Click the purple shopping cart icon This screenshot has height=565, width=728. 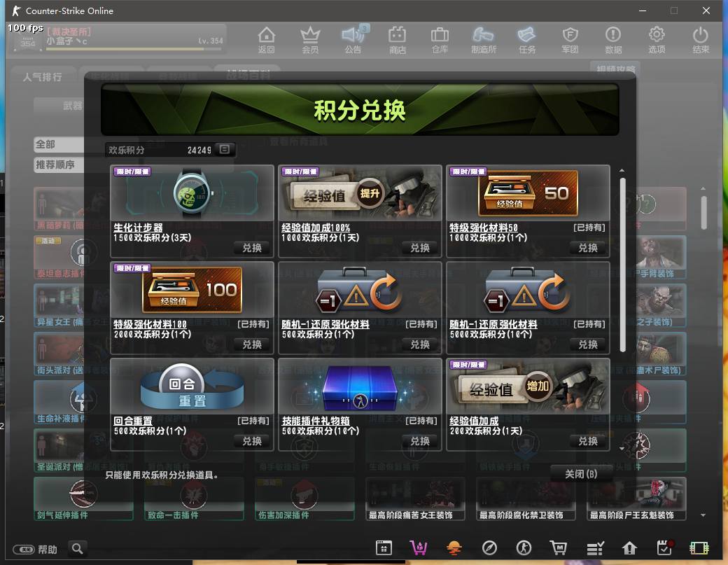pyautogui.click(x=419, y=548)
